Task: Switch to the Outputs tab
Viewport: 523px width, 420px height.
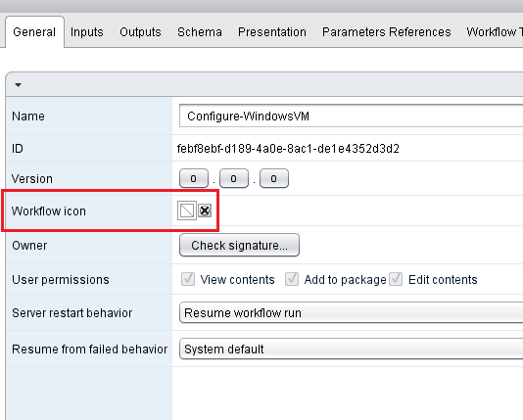Action: [x=140, y=32]
